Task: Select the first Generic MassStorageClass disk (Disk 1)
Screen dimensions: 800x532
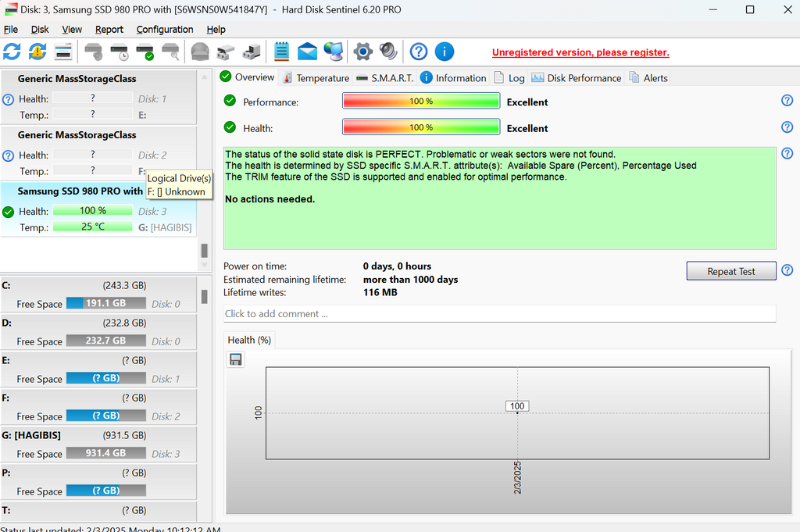Action: click(98, 96)
